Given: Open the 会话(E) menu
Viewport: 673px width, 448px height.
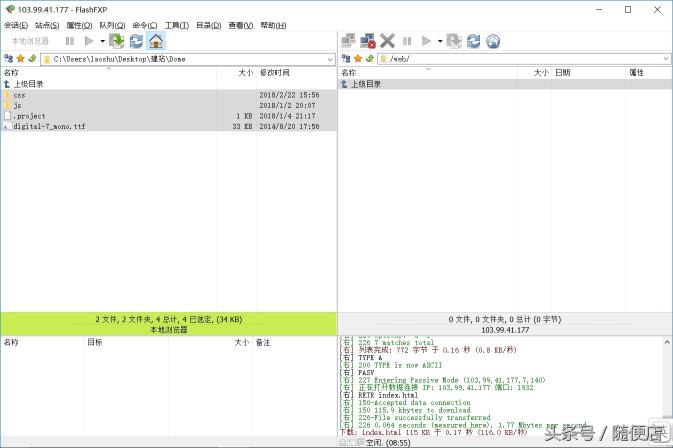Looking at the screenshot, I should point(16,25).
